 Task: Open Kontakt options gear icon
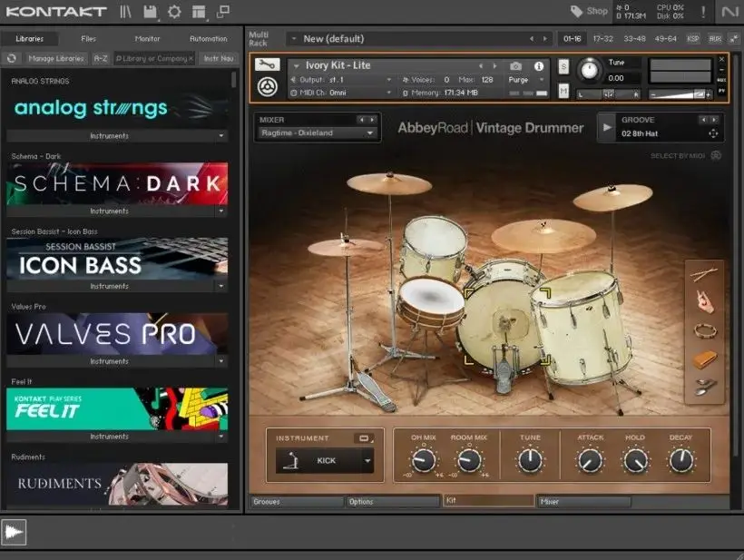(174, 12)
